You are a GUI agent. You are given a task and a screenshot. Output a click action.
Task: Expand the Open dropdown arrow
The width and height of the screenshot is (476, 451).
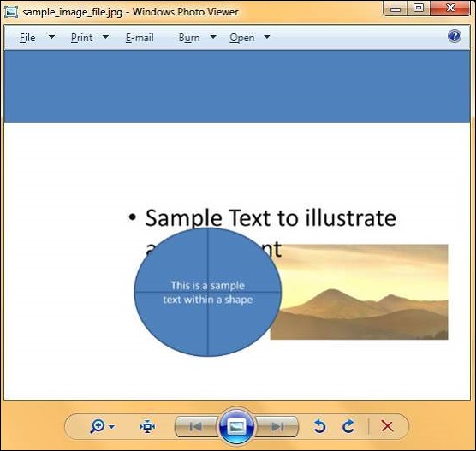pyautogui.click(x=267, y=37)
